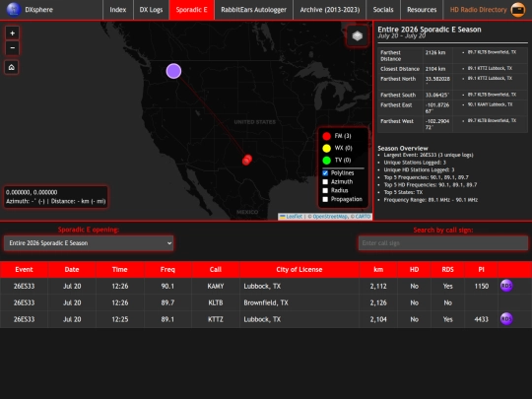
Task: Sort table by PI column
Action: click(x=481, y=269)
